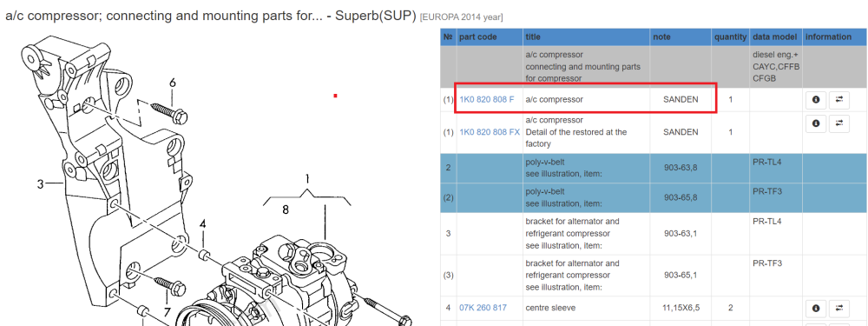Open part code link 1K0 820 808 F

coord(487,99)
